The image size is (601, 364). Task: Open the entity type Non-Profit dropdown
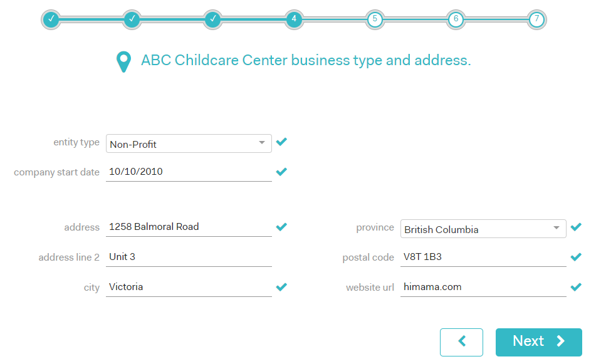point(189,143)
